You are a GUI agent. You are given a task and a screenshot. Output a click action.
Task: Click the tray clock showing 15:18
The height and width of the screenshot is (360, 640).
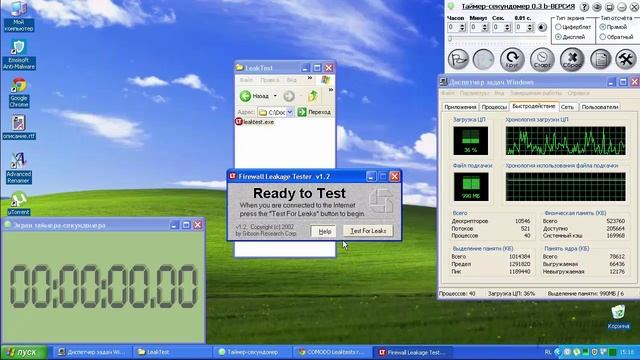pyautogui.click(x=627, y=352)
